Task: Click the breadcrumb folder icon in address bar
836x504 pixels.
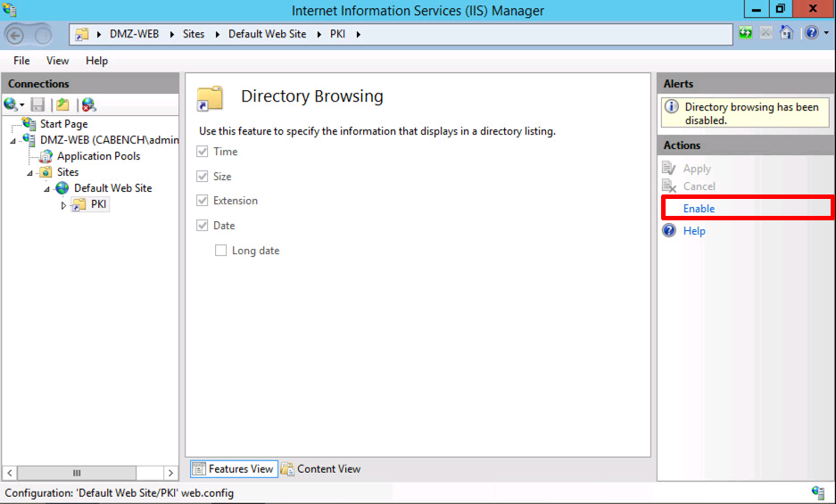Action: [81, 34]
